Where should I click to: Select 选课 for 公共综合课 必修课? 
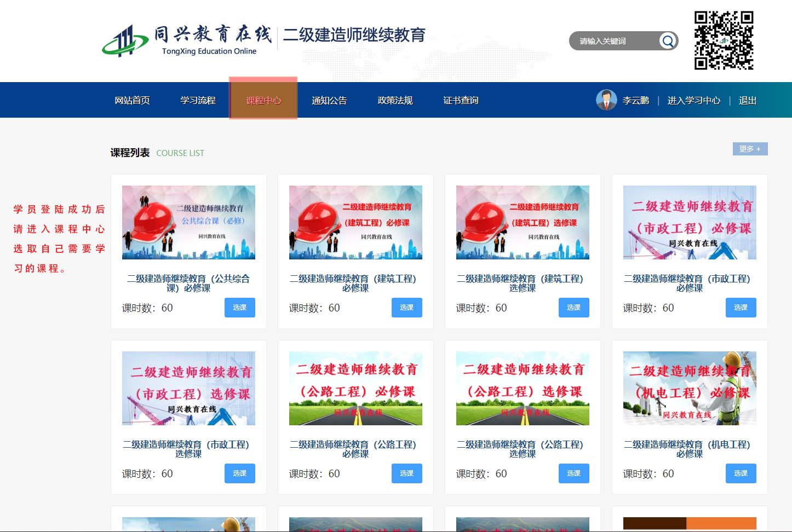pos(240,308)
